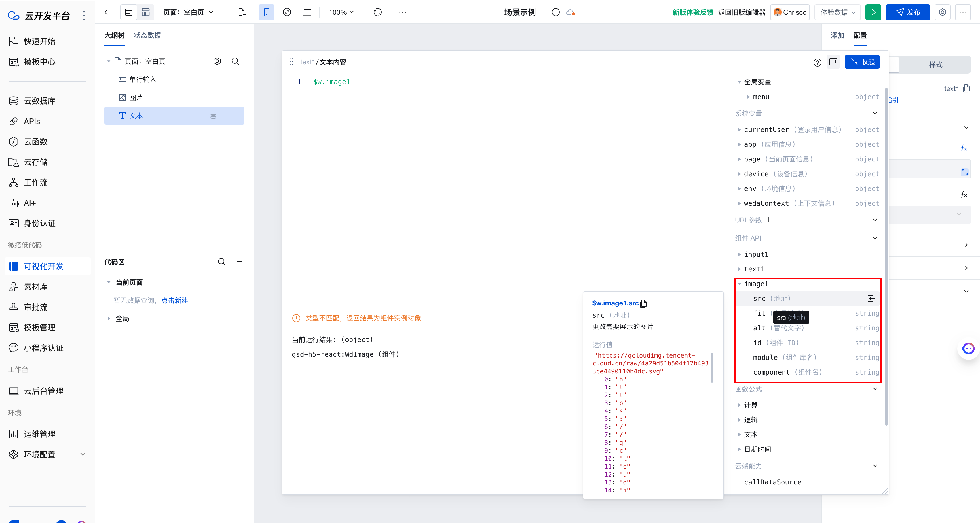Click the 收起 collapse button
Screen dimensions: 980x523
click(862, 62)
